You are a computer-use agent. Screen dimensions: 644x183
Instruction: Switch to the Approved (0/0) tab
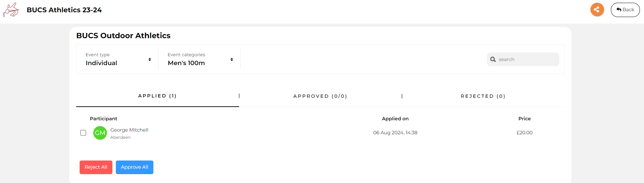pyautogui.click(x=320, y=96)
